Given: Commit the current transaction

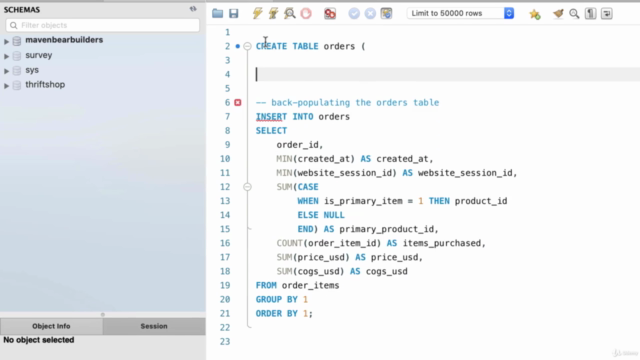Looking at the screenshot, I should (354, 13).
